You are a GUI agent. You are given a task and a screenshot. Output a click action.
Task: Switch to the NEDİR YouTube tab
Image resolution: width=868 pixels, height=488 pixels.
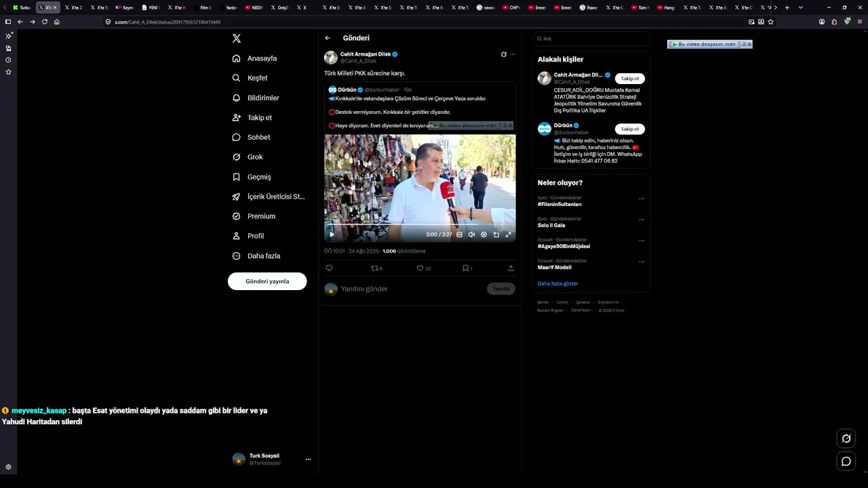254,7
